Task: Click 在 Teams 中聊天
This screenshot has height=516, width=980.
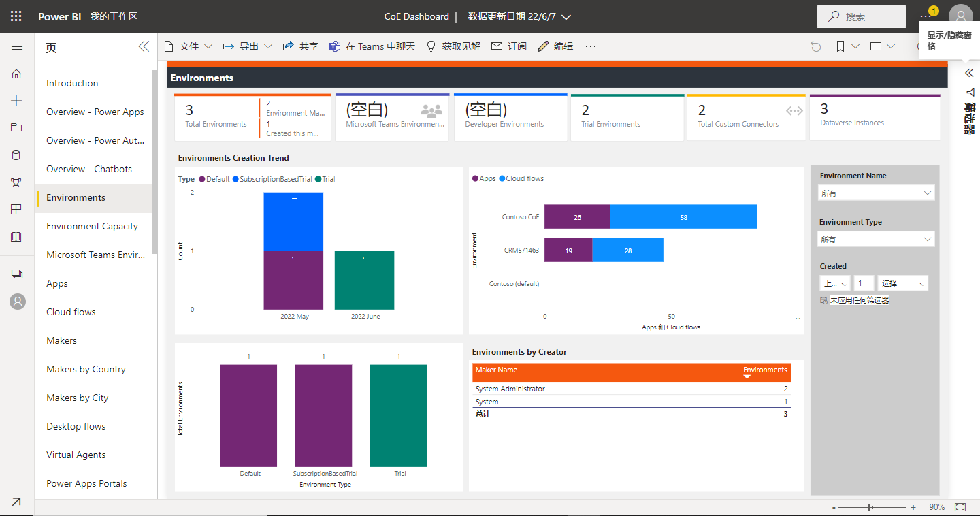Action: pos(372,46)
